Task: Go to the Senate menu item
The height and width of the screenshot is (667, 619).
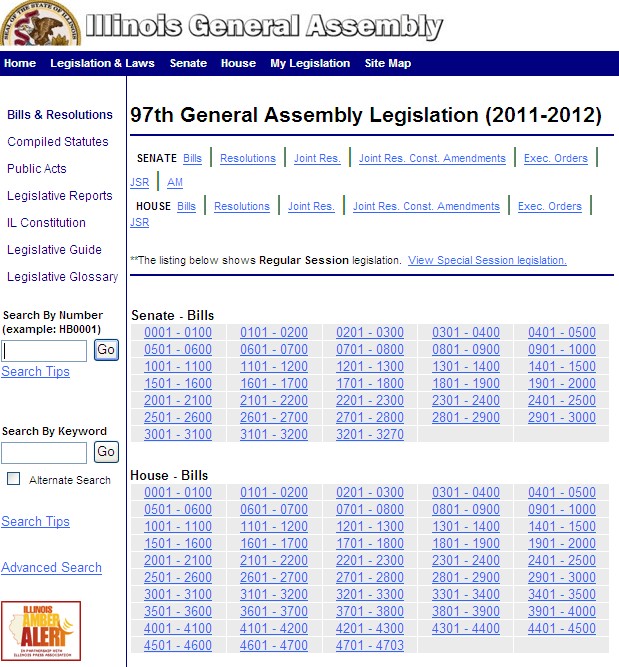Action: point(188,63)
